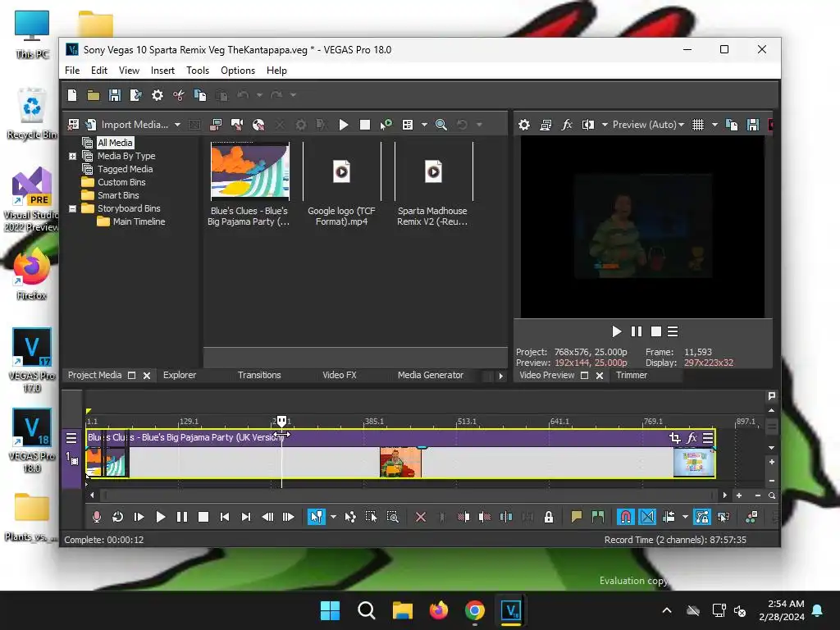Open Split Screen View dropdown arrow
The image size is (840, 630).
click(605, 125)
